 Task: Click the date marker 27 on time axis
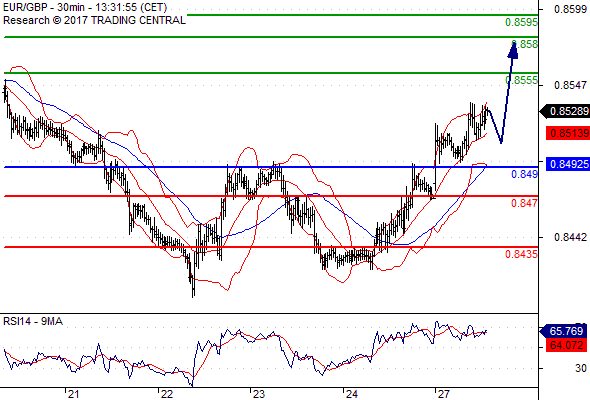[444, 394]
